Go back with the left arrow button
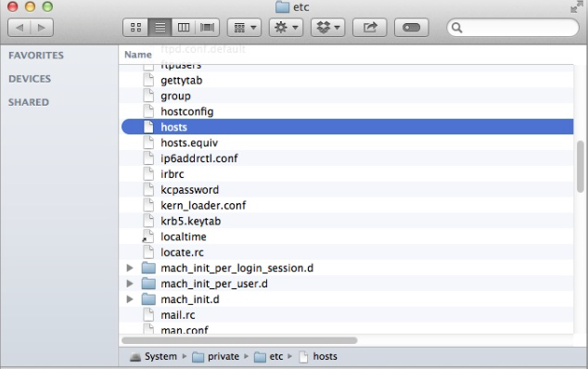Screen dimensions: 588x369 tap(19, 28)
